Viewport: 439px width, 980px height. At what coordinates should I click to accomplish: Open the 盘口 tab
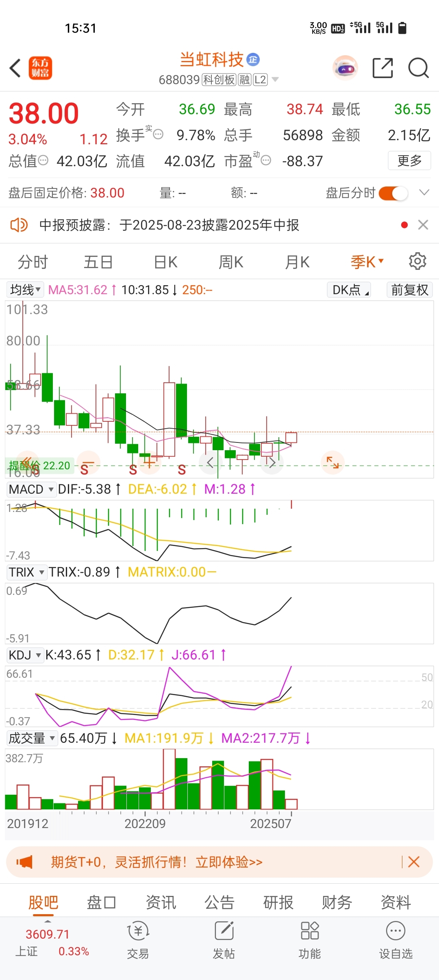pos(102,902)
